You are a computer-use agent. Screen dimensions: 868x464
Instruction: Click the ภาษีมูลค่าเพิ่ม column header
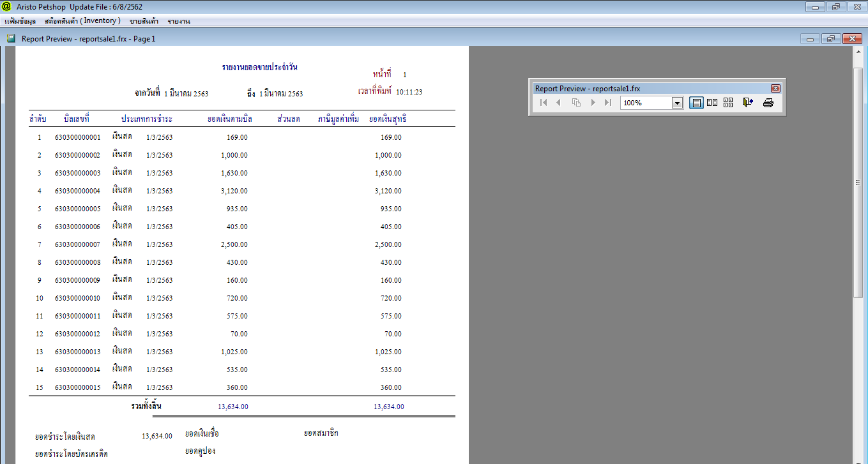pos(339,119)
